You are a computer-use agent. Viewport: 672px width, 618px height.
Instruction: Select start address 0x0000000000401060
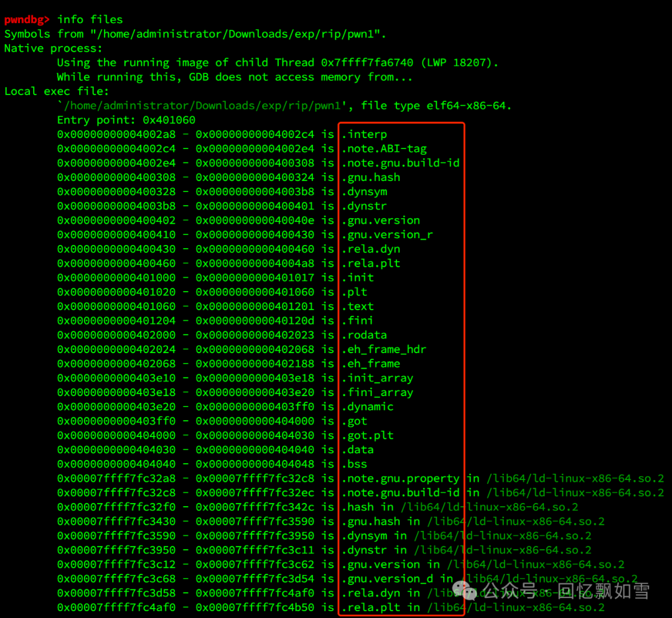(116, 307)
